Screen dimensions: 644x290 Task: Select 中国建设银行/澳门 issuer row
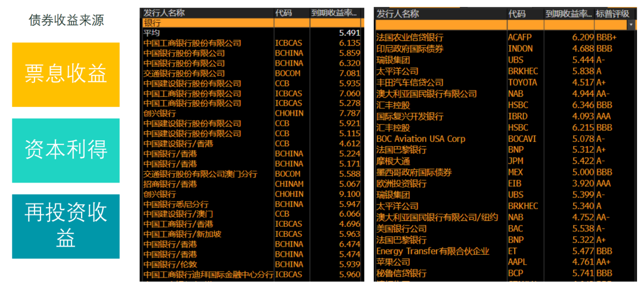[252, 214]
